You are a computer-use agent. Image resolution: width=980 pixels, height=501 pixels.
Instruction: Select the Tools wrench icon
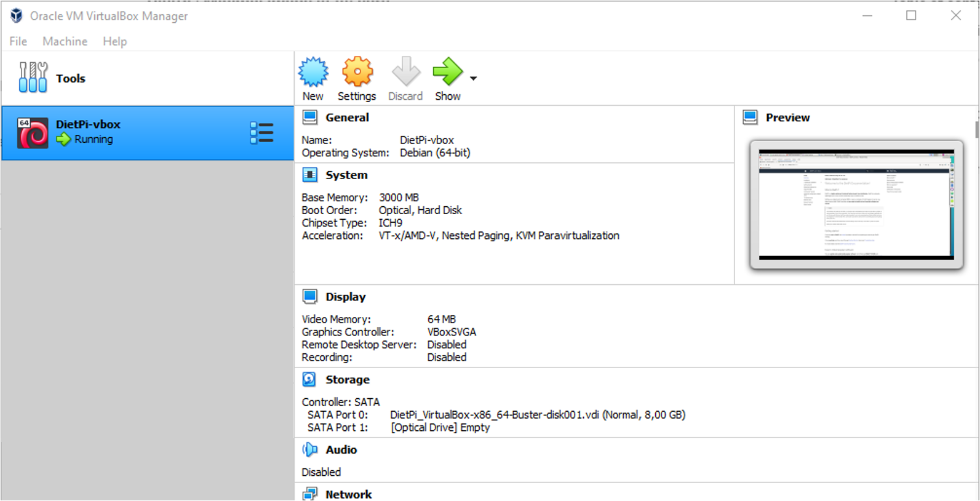tap(33, 78)
